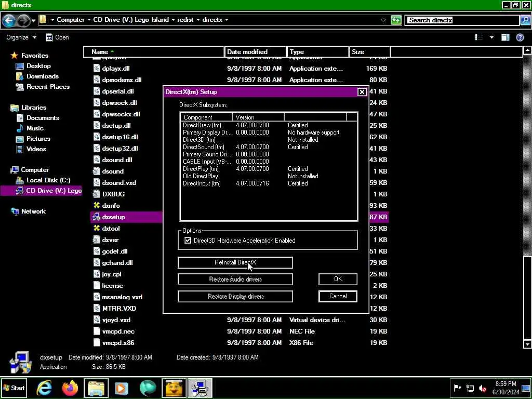The width and height of the screenshot is (532, 399).
Task: Click Restore Display drivers button
Action: coord(235,296)
